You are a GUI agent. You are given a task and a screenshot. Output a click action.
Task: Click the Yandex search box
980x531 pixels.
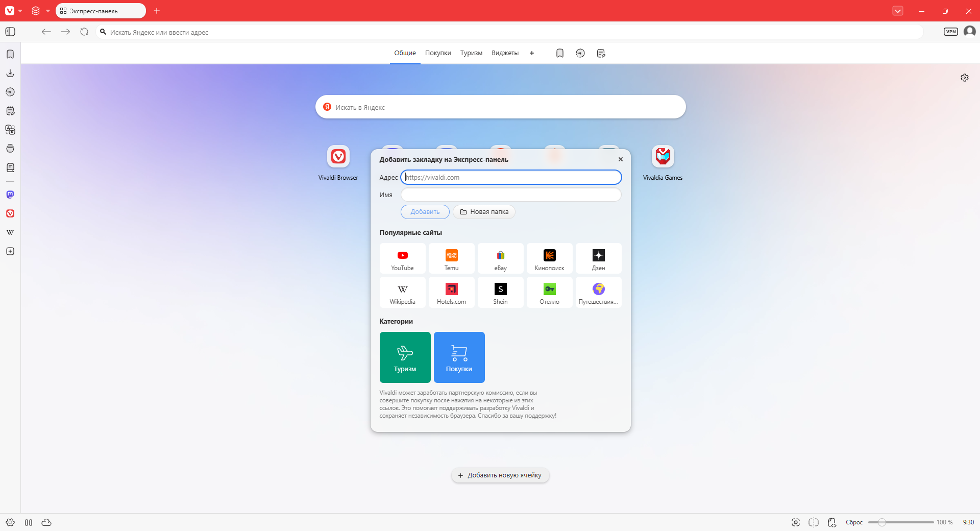tap(500, 107)
